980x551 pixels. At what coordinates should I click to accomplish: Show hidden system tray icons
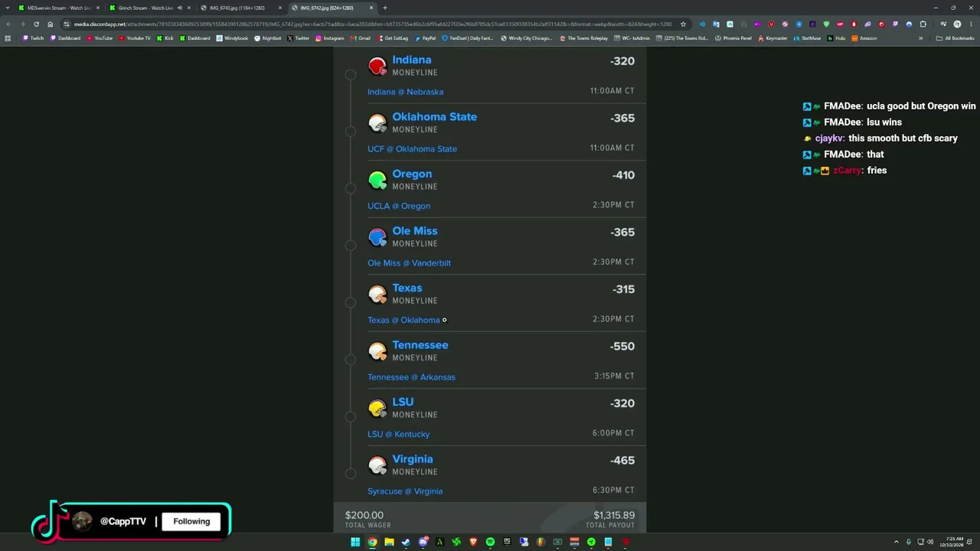coord(897,542)
